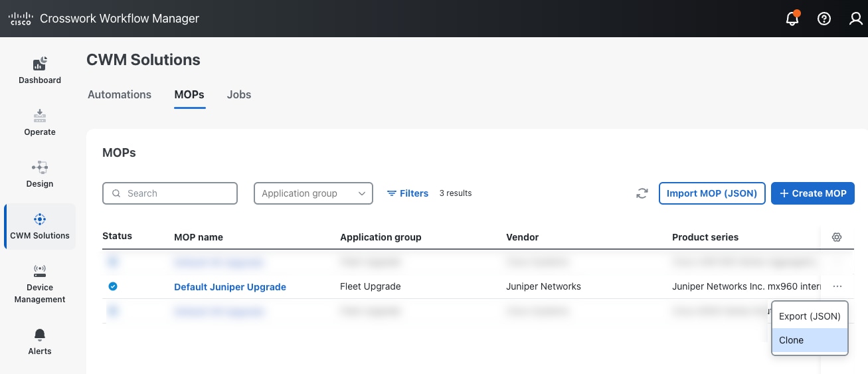
Task: Open table column settings gear
Action: coord(837,237)
